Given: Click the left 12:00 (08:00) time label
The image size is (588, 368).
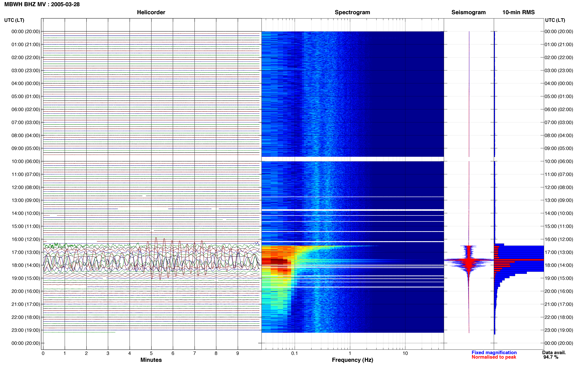Looking at the screenshot, I should [26, 187].
